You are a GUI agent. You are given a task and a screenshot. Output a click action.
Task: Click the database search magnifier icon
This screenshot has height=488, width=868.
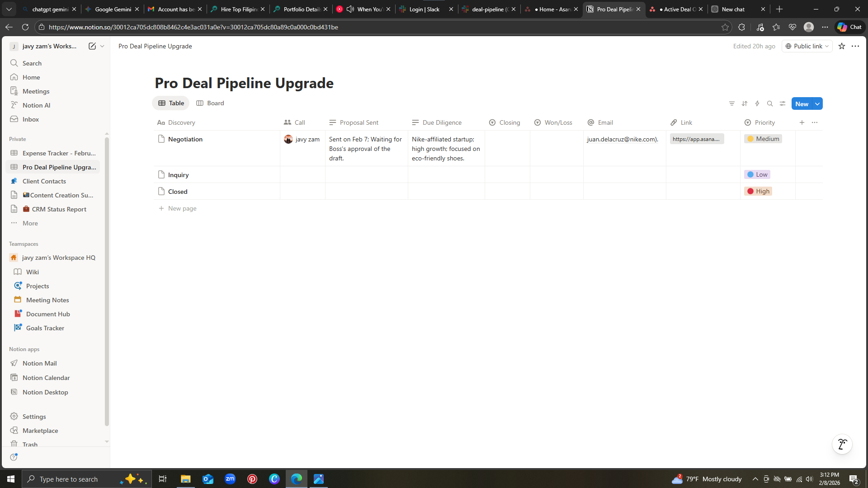(770, 103)
